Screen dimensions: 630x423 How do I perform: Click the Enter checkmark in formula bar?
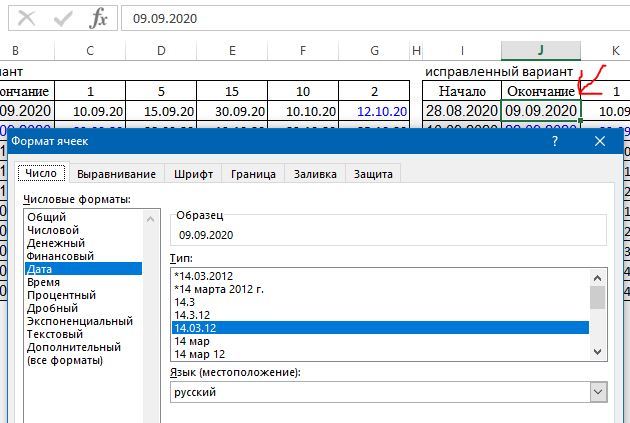tap(62, 18)
